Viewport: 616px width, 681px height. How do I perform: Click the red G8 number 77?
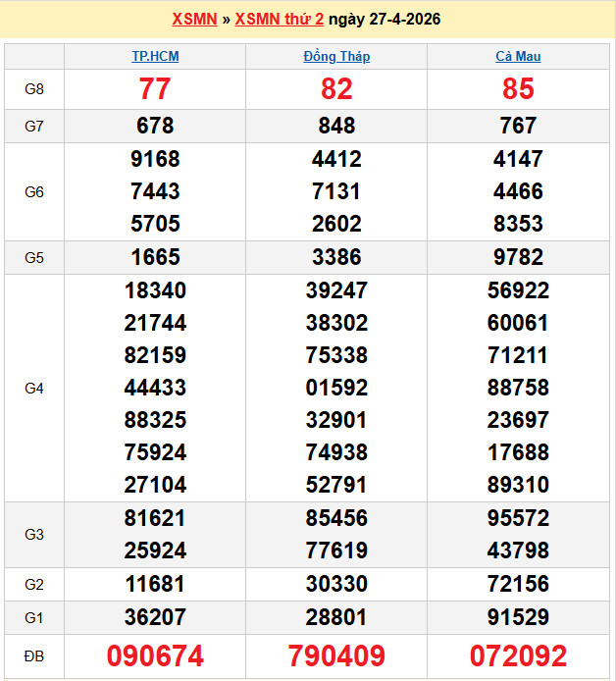(155, 89)
